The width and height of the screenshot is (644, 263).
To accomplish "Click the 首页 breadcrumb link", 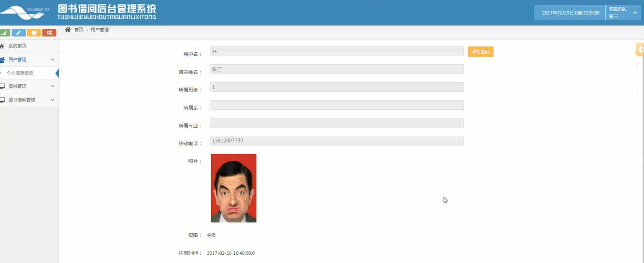I will 79,29.
